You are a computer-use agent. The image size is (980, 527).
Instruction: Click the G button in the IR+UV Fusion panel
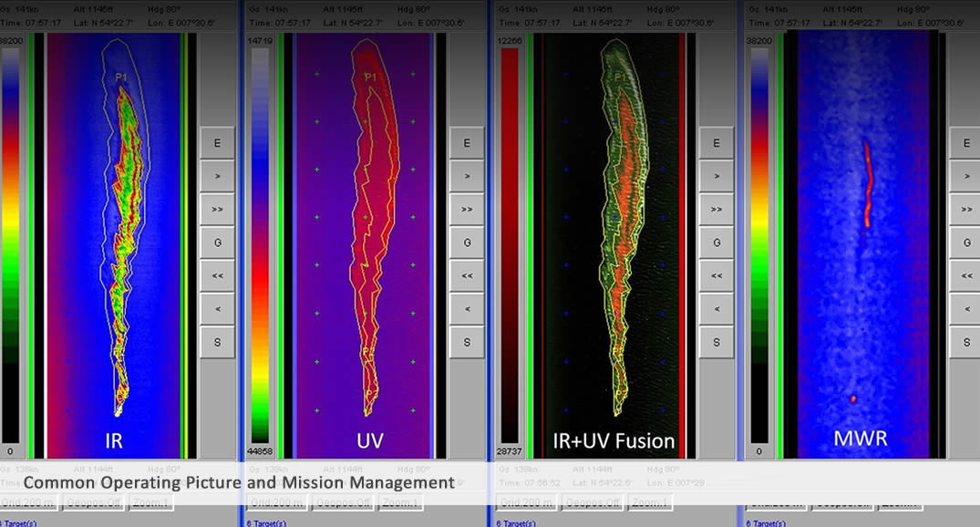point(716,243)
